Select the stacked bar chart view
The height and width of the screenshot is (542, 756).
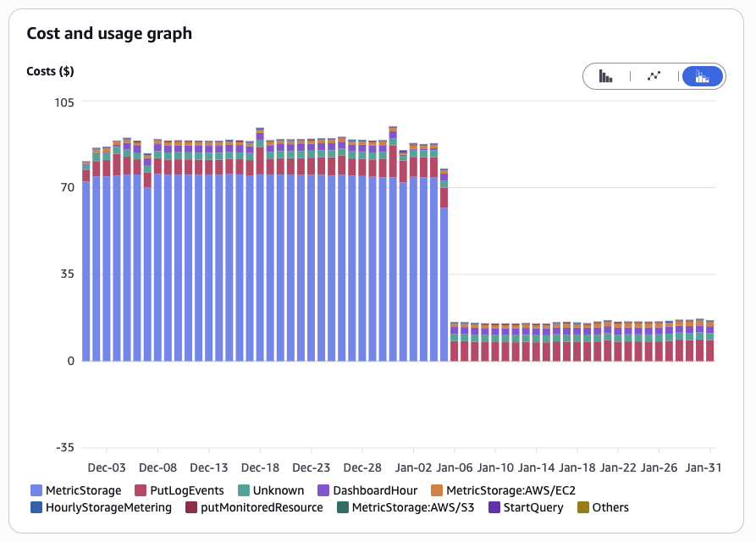pos(702,76)
